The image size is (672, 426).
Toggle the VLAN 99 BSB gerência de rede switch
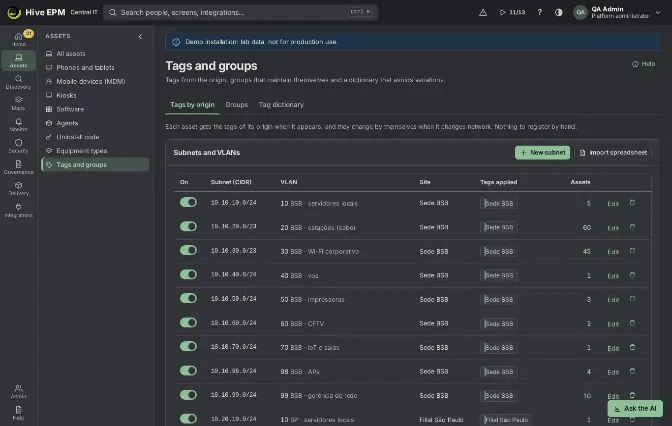coord(188,395)
